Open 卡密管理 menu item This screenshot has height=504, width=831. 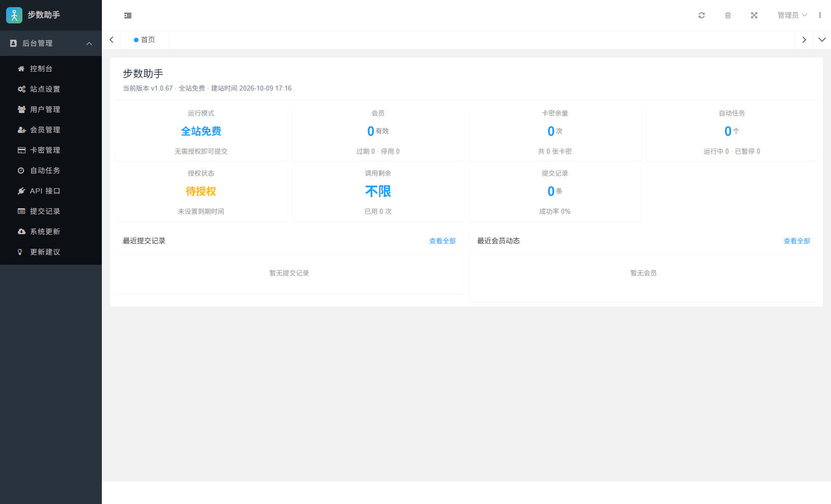tap(51, 150)
